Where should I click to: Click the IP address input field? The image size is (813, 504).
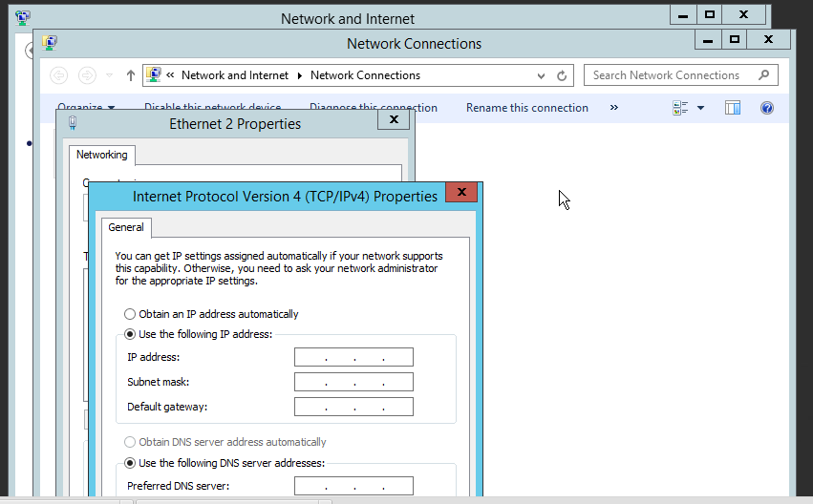coord(353,357)
